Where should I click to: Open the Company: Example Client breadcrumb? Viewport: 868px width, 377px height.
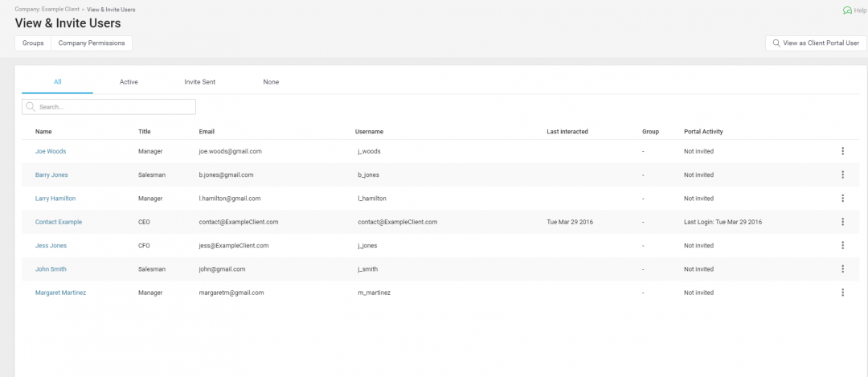coord(47,10)
